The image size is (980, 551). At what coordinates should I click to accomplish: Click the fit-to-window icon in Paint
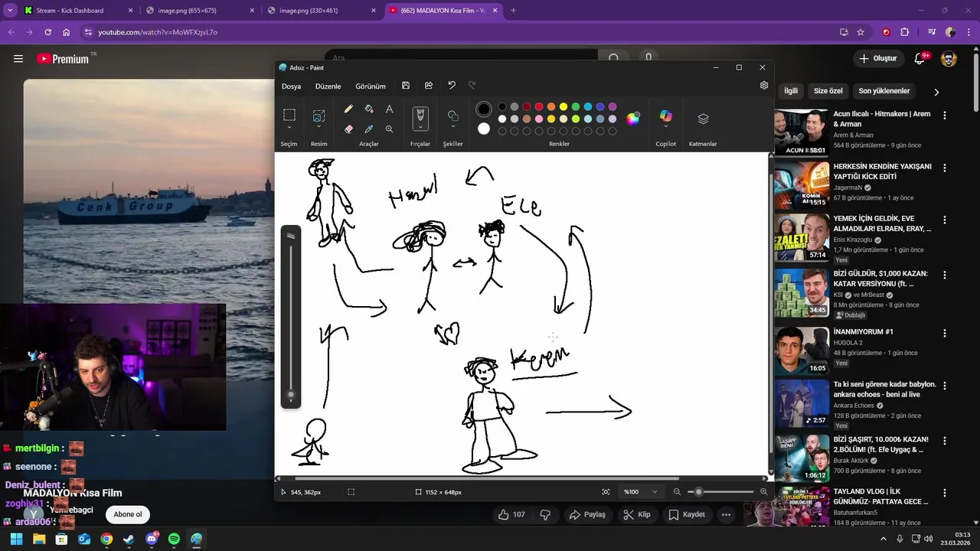[606, 492]
